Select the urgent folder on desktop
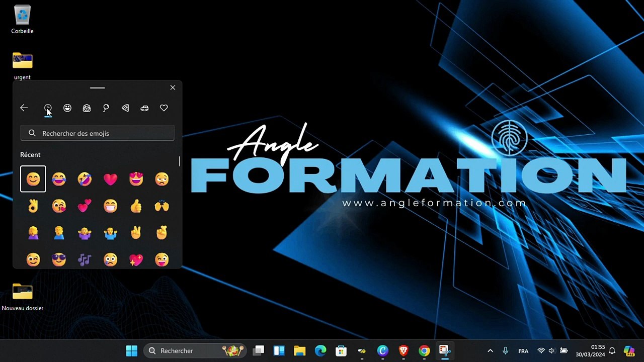Image resolution: width=644 pixels, height=362 pixels. (23, 66)
